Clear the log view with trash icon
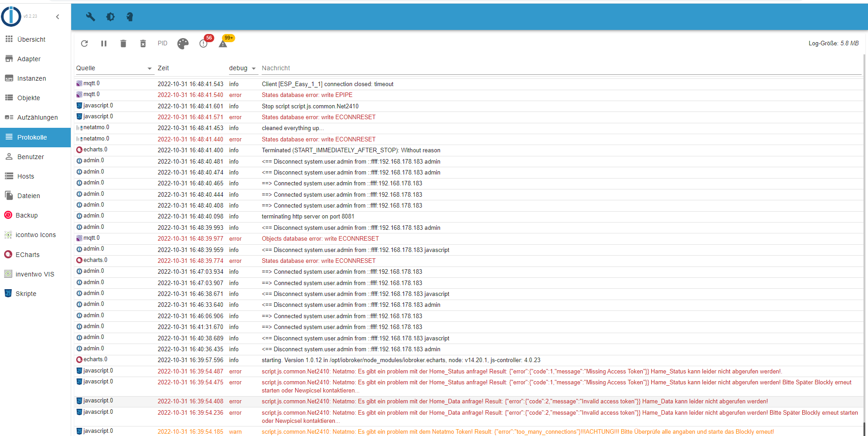This screenshot has height=436, width=868. (123, 44)
